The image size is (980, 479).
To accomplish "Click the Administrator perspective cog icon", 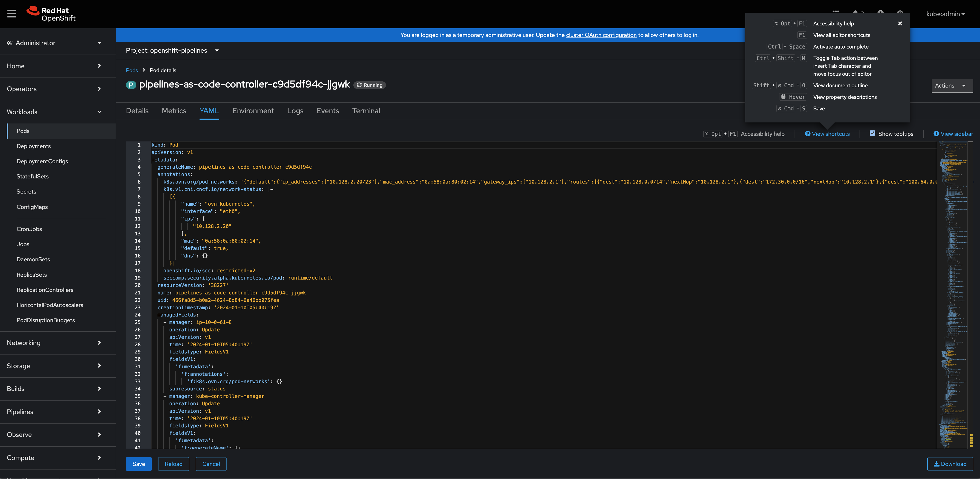I will [x=10, y=43].
